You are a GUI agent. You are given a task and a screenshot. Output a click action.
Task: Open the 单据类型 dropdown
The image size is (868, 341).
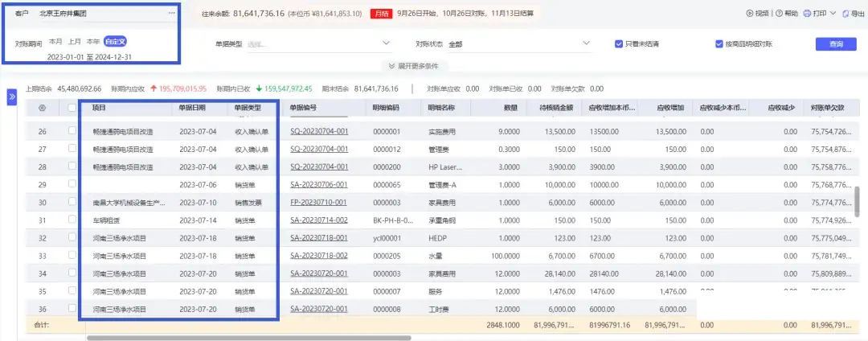[319, 43]
